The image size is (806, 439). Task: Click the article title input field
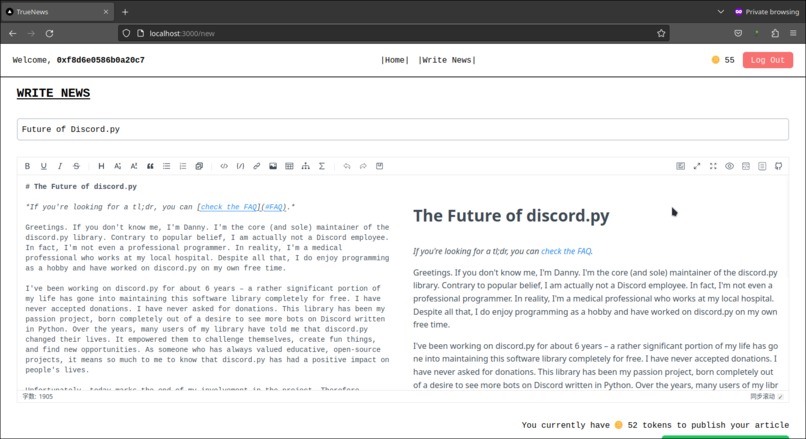[x=402, y=129]
